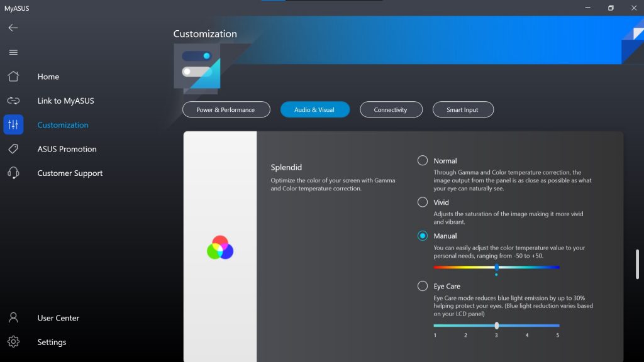
Task: Open Settings from the sidebar
Action: click(x=52, y=343)
